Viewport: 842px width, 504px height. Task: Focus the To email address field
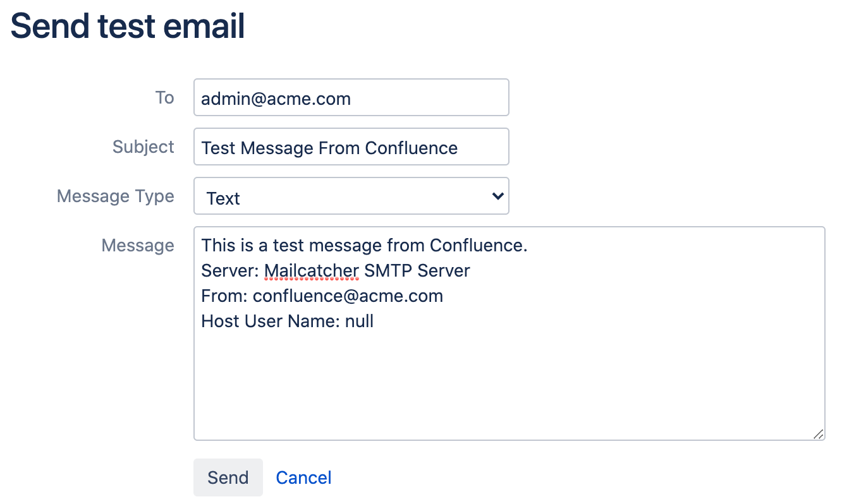tap(351, 98)
